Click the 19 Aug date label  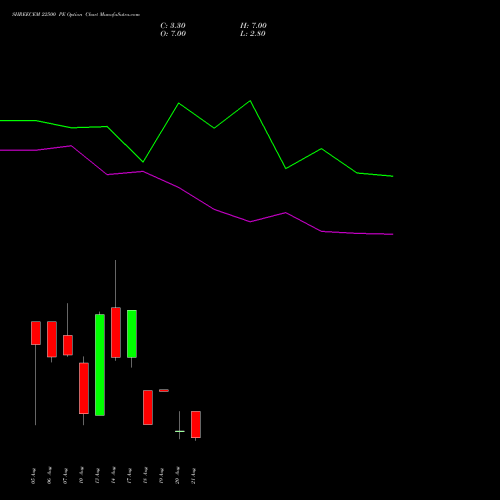click(x=161, y=476)
